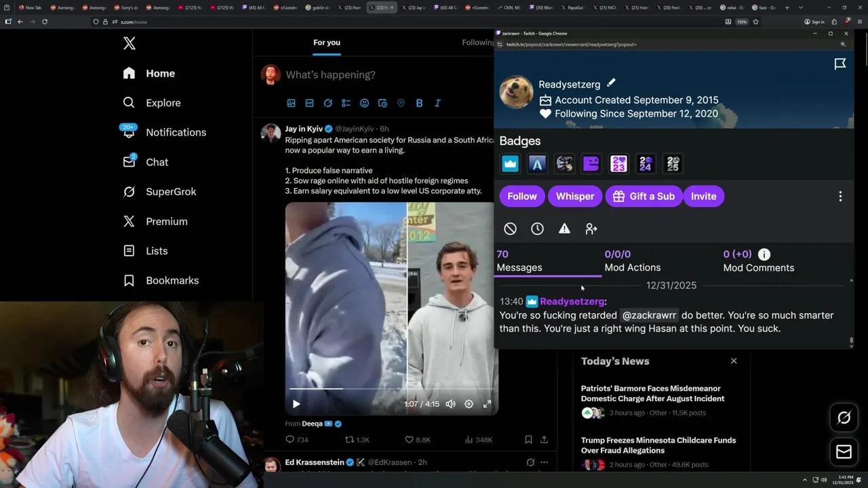Viewport: 868px width, 488px height.
Task: Ban user with the circle-slash icon
Action: click(x=510, y=229)
